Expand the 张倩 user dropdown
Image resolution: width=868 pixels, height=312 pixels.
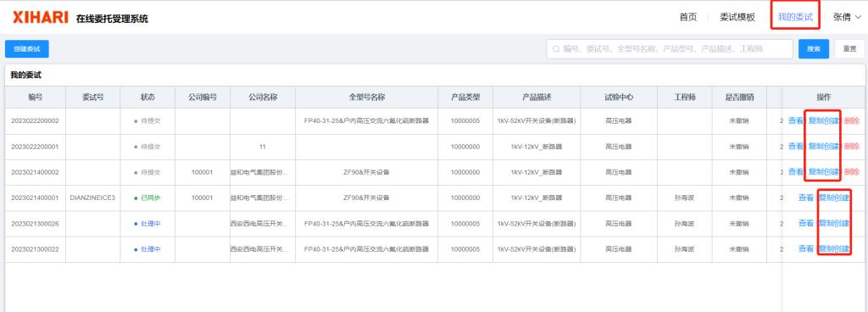point(847,17)
